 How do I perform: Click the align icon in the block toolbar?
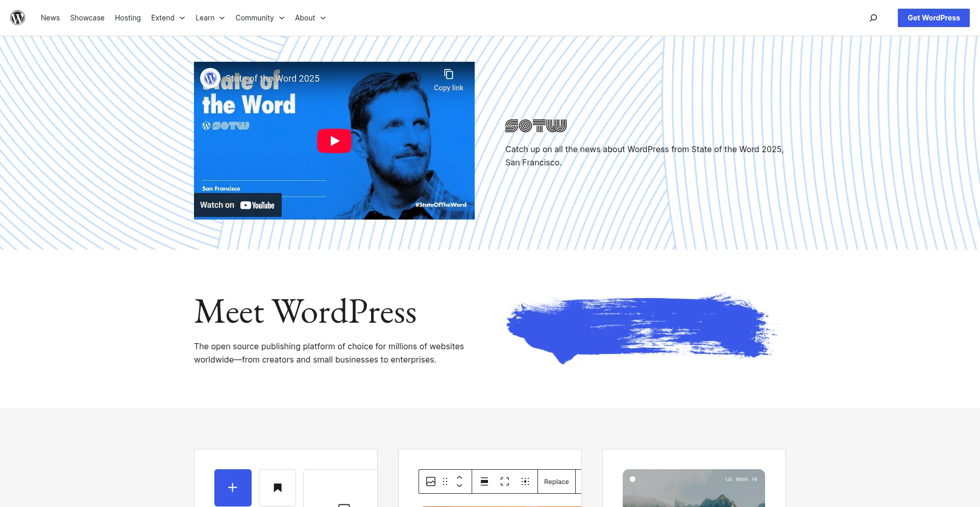[x=484, y=481]
